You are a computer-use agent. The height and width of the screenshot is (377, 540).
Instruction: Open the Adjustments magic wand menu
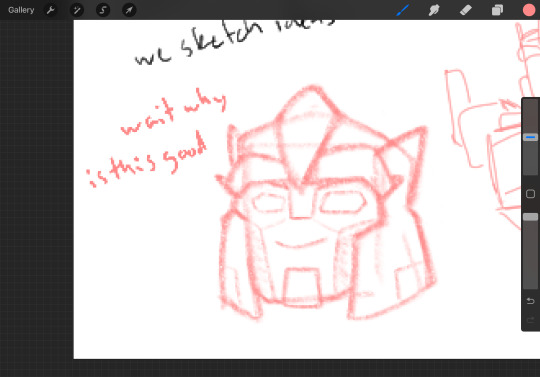77,10
